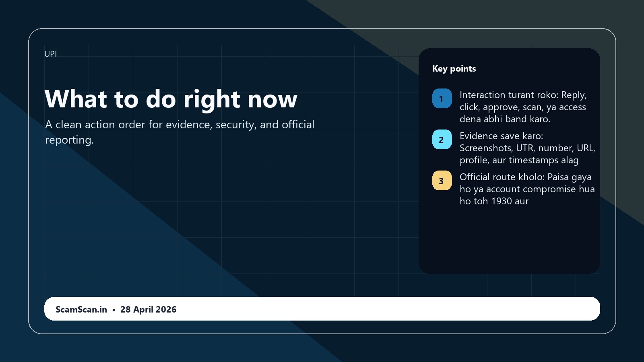
Task: Click the word "reporting" in the subtitle
Action: (68, 140)
